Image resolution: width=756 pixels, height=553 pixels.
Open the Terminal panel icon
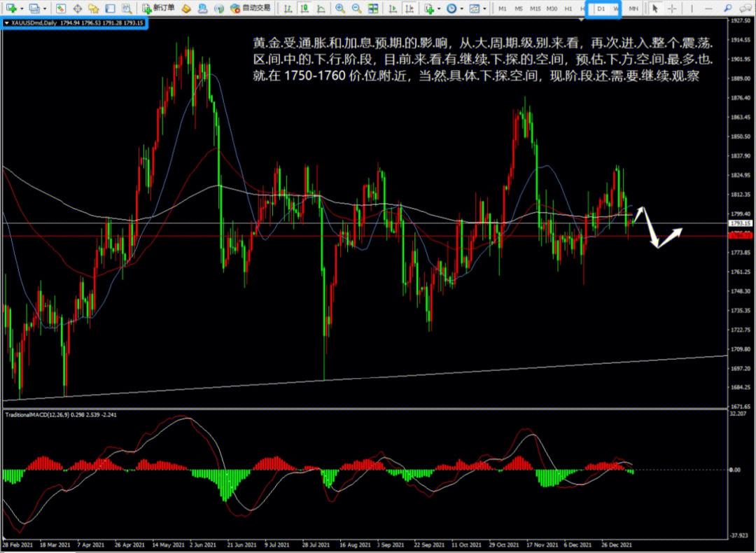(x=110, y=8)
